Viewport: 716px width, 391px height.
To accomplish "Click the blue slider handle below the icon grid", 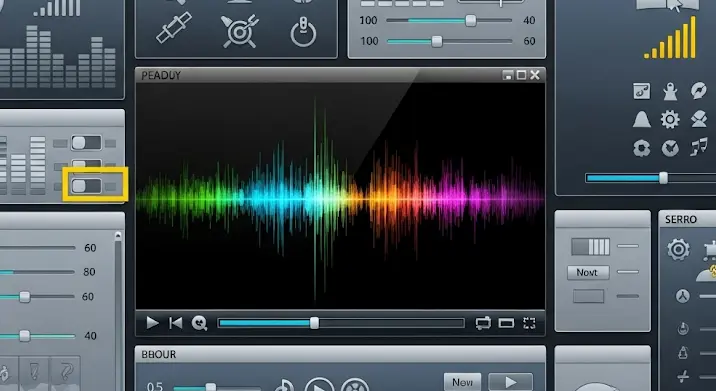I will [x=663, y=178].
